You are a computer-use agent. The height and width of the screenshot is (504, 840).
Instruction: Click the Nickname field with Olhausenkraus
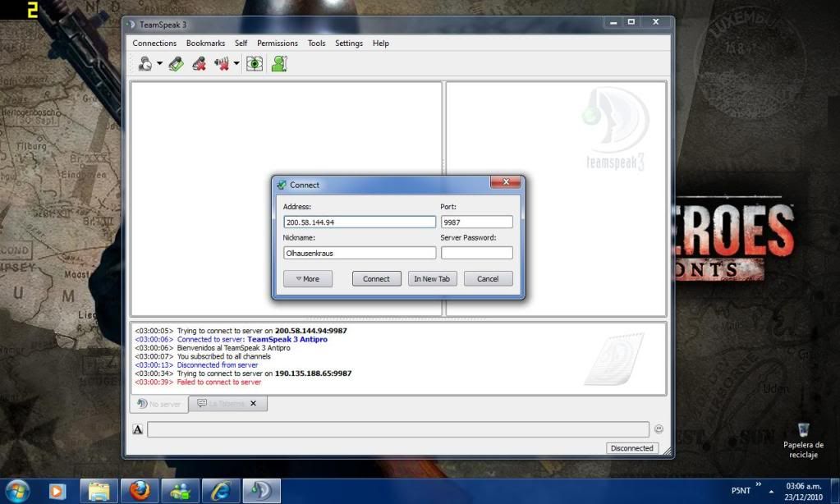click(360, 253)
